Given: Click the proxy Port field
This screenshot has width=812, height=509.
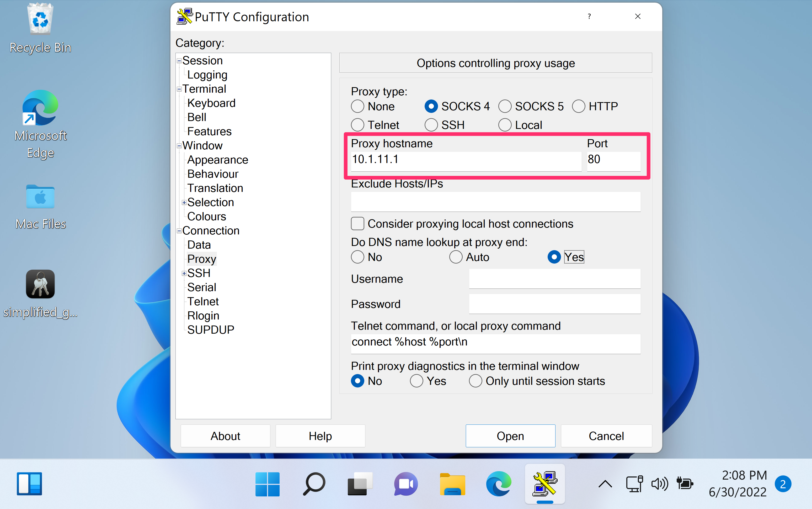Looking at the screenshot, I should pos(614,161).
